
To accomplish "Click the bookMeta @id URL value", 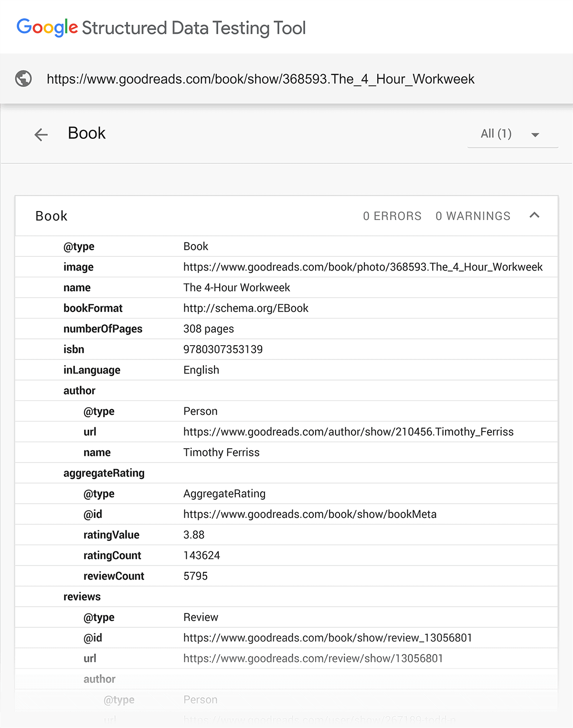I will (310, 514).
